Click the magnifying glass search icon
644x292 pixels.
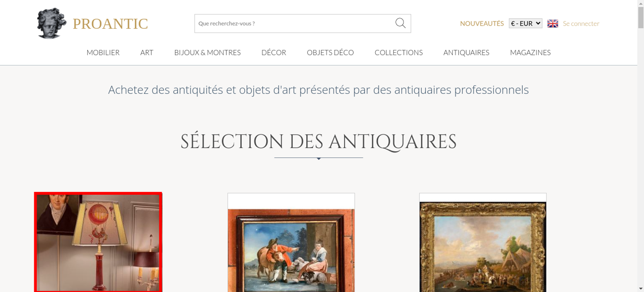pyautogui.click(x=400, y=23)
